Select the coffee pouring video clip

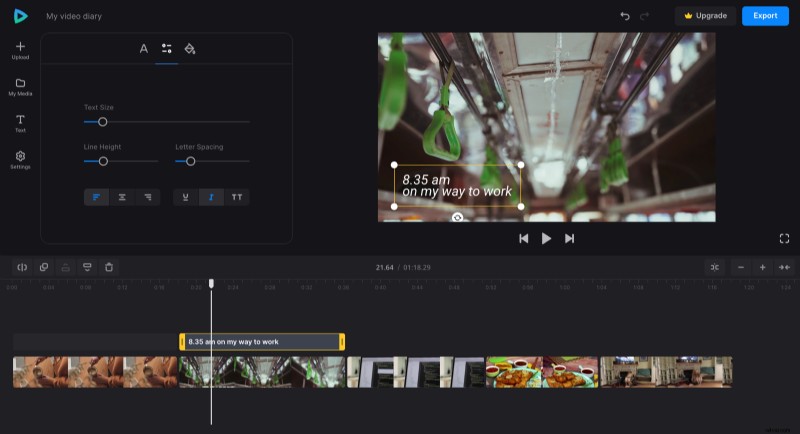point(95,372)
